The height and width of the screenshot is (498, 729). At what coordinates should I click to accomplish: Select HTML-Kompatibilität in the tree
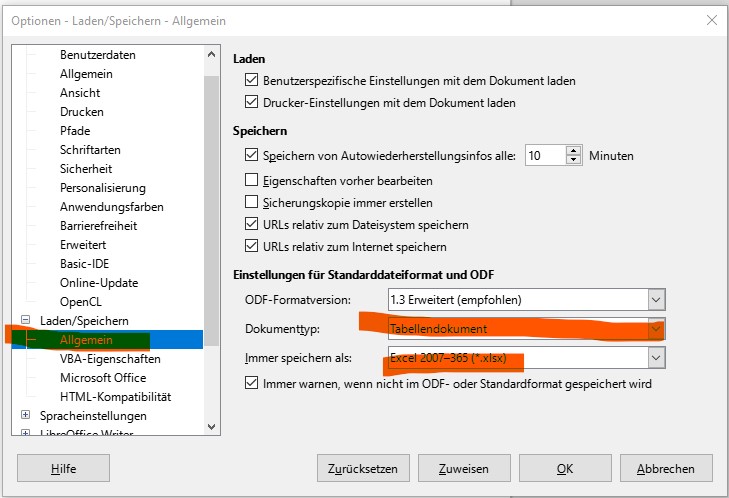[x=115, y=396]
